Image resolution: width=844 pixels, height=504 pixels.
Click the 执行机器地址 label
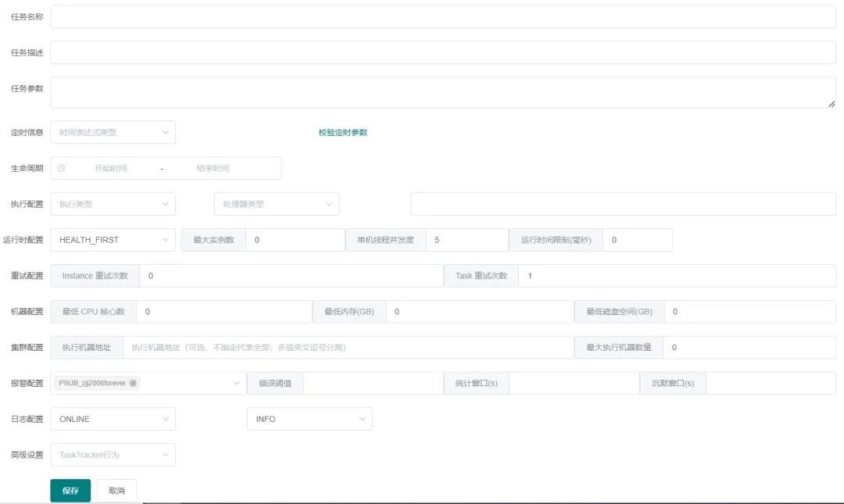(87, 347)
